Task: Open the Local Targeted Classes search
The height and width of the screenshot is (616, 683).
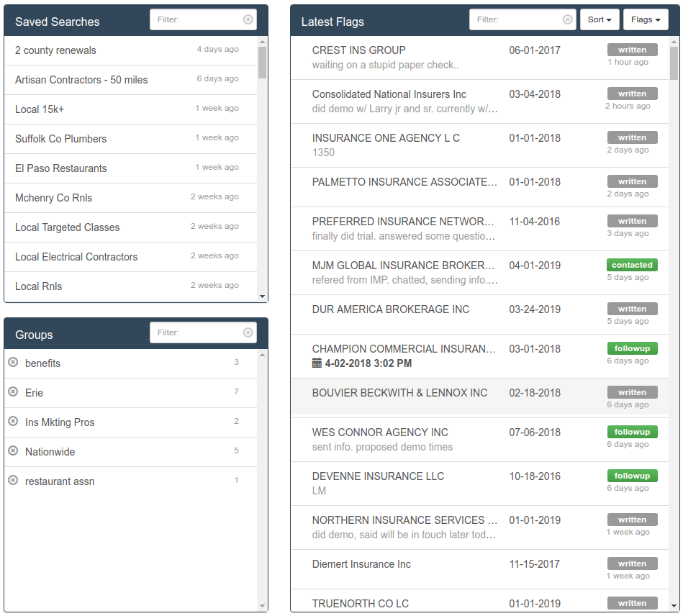Action: point(130,227)
